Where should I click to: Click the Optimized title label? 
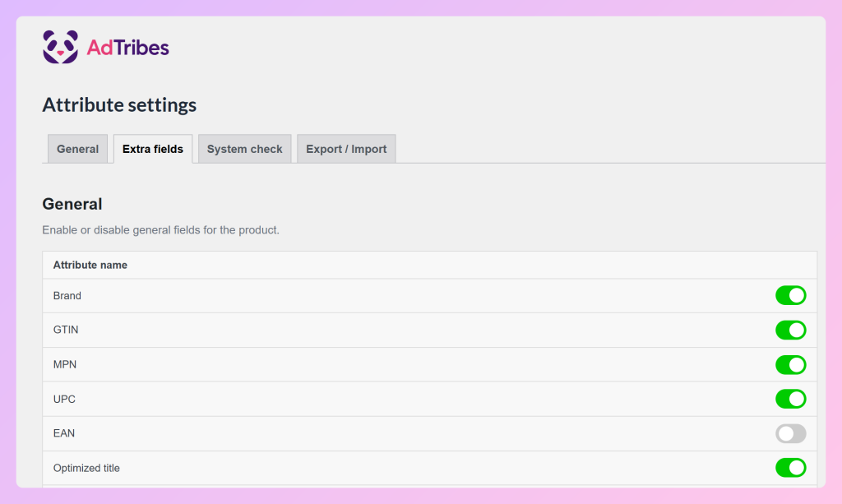86,469
